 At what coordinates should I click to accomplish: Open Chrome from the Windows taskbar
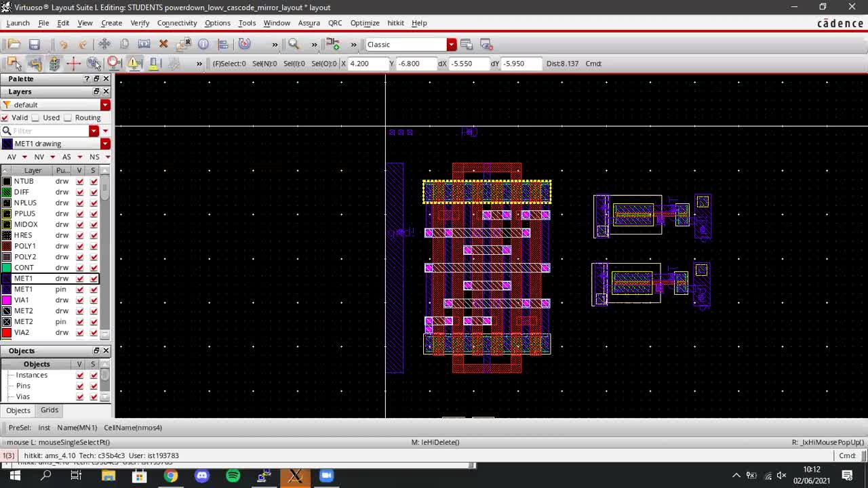click(171, 476)
